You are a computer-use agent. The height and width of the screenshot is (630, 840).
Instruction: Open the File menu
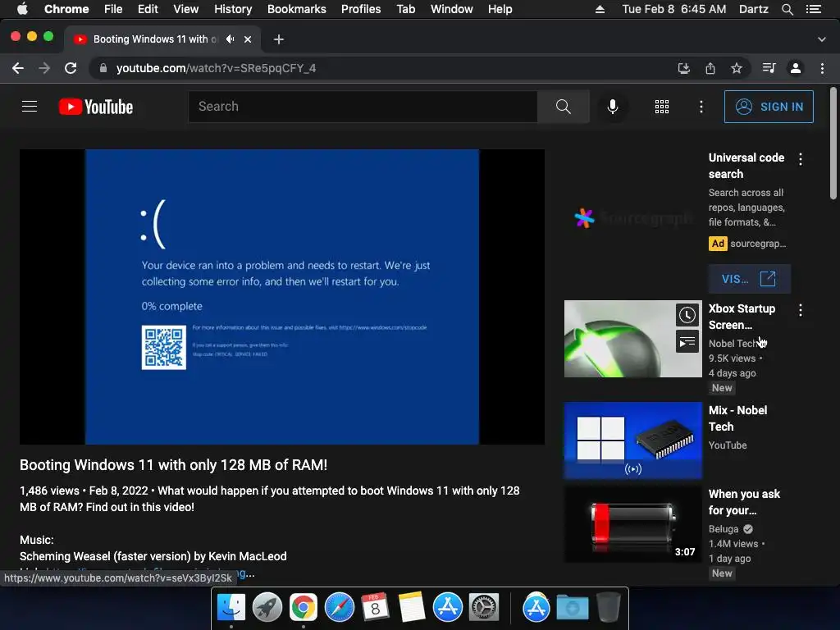click(x=113, y=9)
